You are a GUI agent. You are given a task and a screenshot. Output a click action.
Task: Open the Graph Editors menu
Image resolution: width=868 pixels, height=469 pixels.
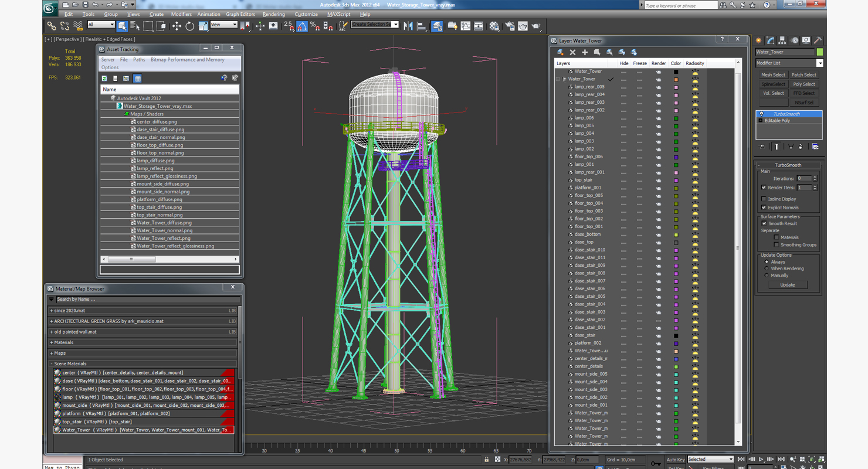[x=240, y=14]
